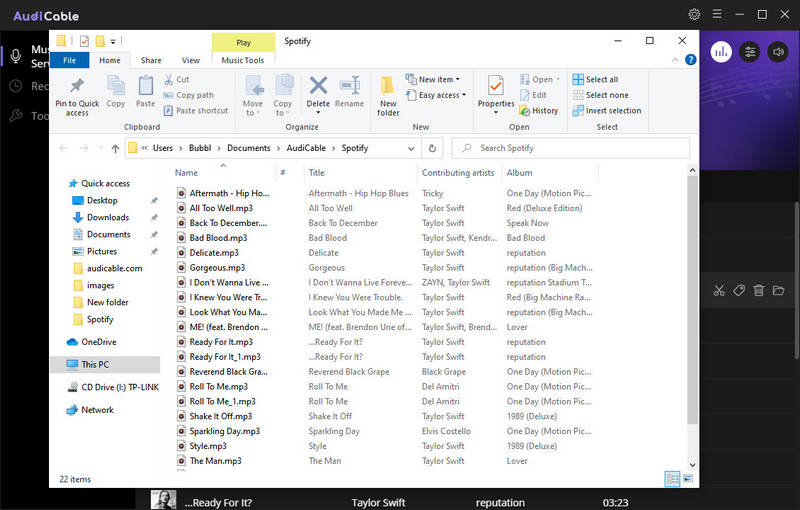Viewport: 800px width, 510px height.
Task: Click Invert selection in ribbon
Action: pos(607,111)
